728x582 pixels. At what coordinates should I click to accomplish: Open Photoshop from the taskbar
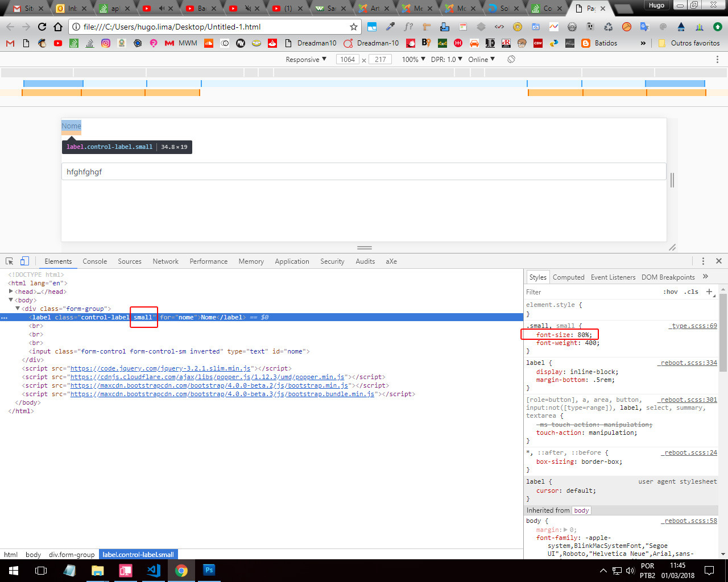coord(209,571)
